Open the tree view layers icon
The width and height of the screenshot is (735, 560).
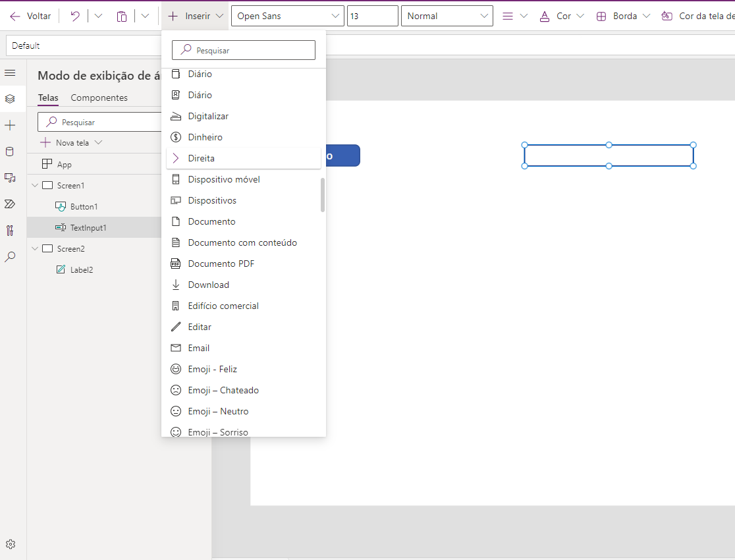(10, 99)
